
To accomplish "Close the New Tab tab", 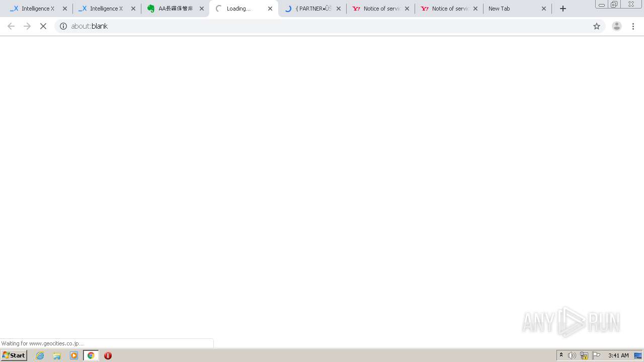I will point(544,9).
